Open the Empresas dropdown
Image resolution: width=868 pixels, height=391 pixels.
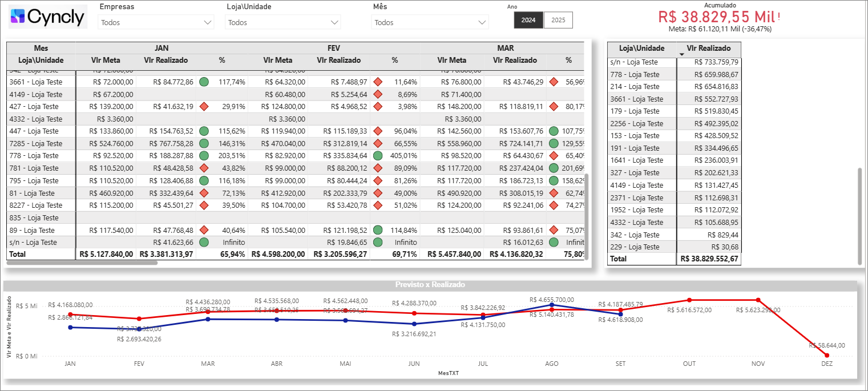[156, 23]
